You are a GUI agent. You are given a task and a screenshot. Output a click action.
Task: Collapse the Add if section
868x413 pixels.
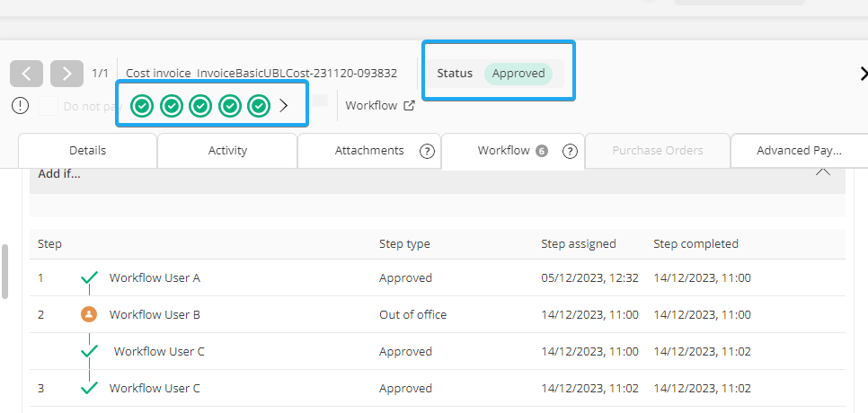pos(822,171)
